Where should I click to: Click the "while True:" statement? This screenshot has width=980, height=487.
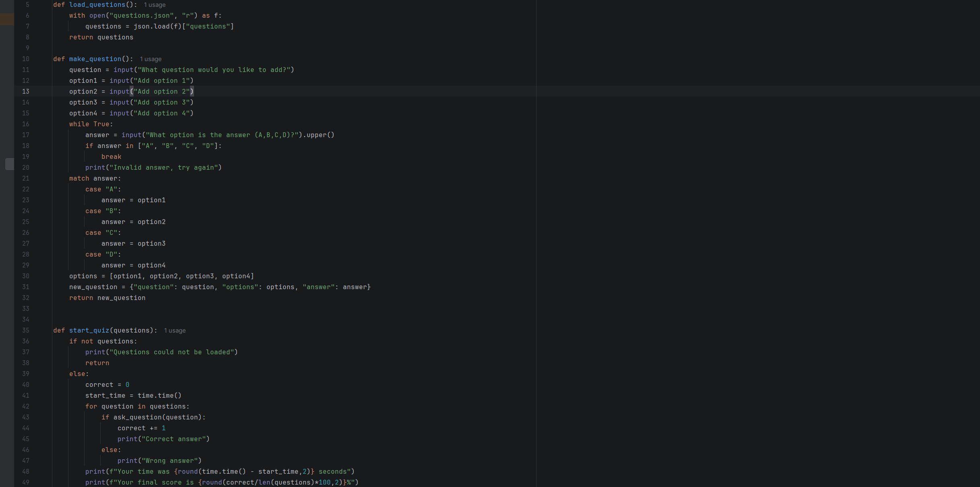coord(91,124)
